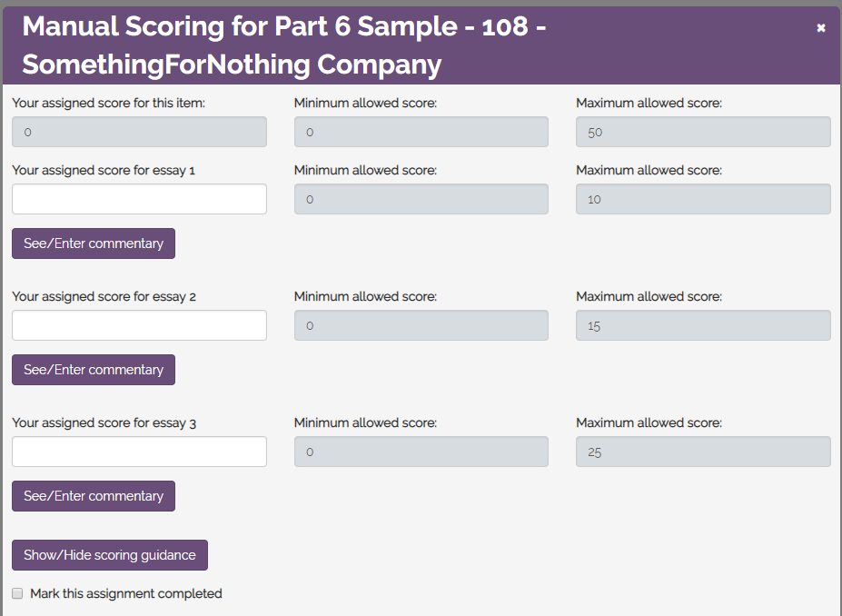The image size is (842, 616).
Task: Click essay 2's minimum allowed score field
Action: (421, 324)
